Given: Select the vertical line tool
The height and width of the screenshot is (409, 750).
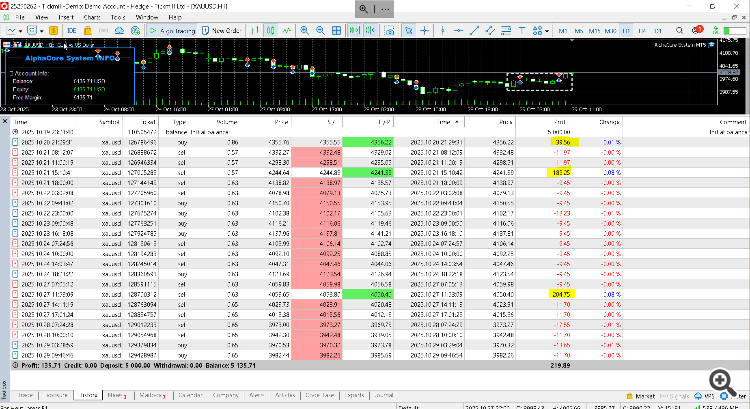Looking at the screenshot, I should 442,31.
